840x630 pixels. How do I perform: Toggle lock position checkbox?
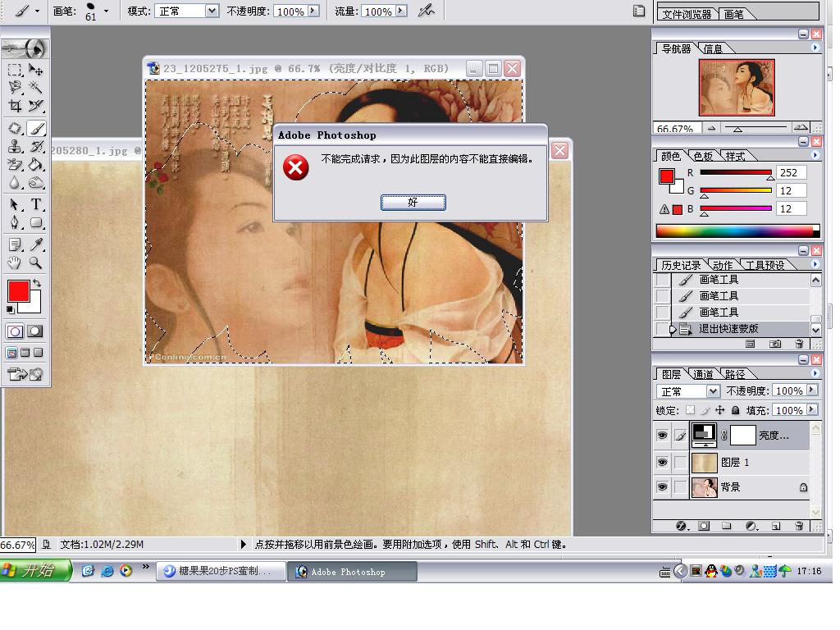point(720,410)
